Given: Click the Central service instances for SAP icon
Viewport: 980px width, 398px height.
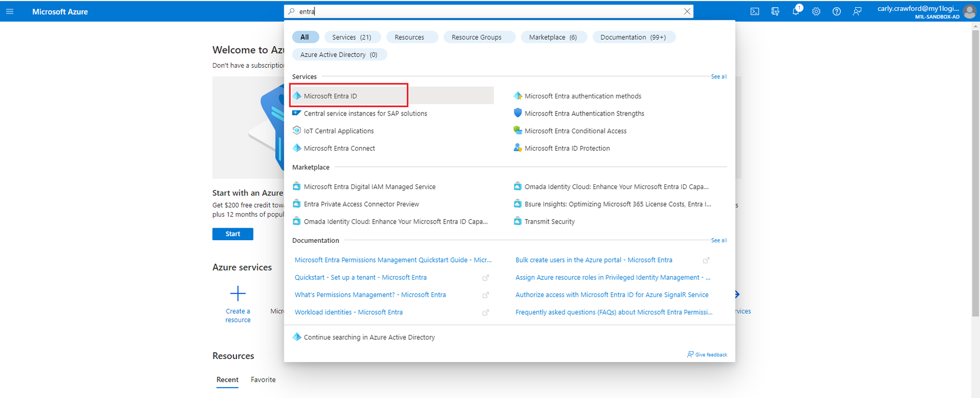Looking at the screenshot, I should 297,113.
